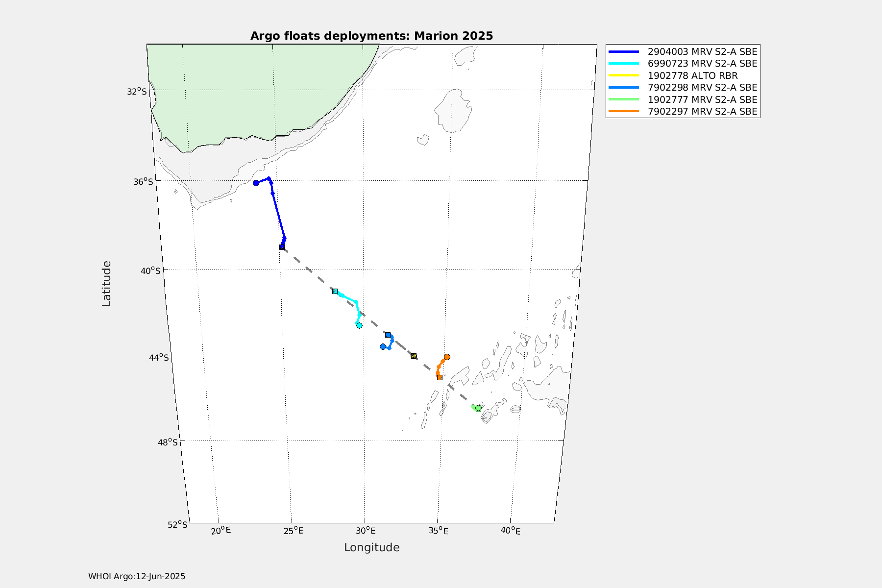
Task: Click the cyan legend line swatch
Action: pos(624,64)
